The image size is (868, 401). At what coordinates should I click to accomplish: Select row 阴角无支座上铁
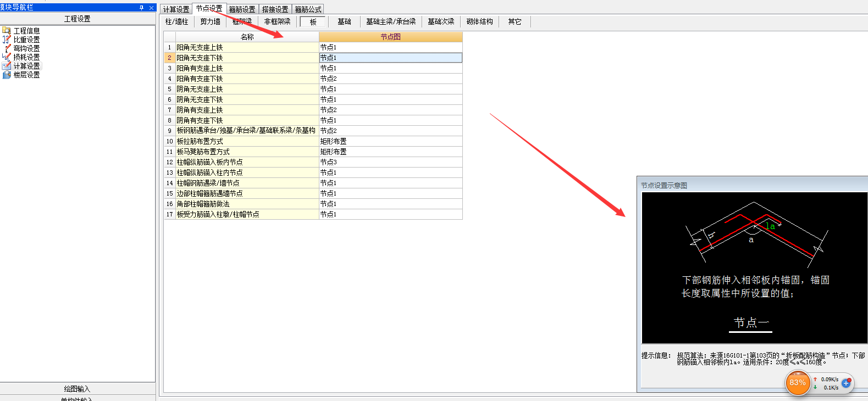pyautogui.click(x=247, y=89)
